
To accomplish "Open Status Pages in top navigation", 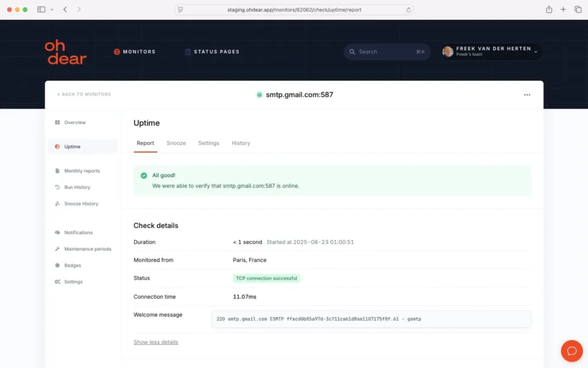I will click(212, 52).
